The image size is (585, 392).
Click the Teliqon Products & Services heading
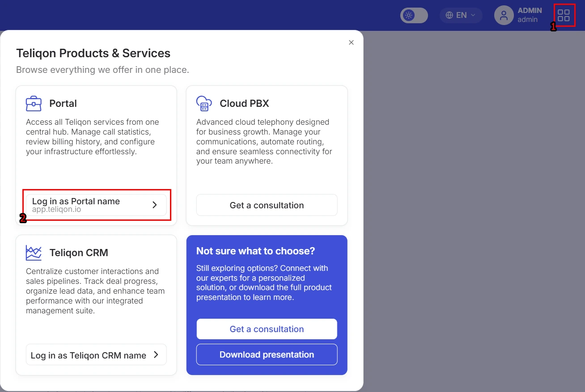(x=93, y=53)
